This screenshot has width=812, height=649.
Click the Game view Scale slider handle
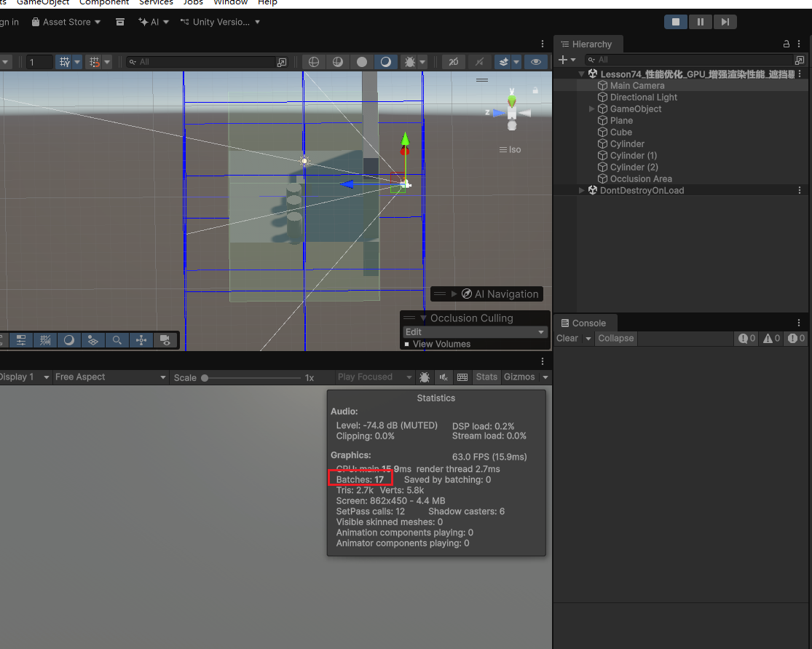coord(205,378)
